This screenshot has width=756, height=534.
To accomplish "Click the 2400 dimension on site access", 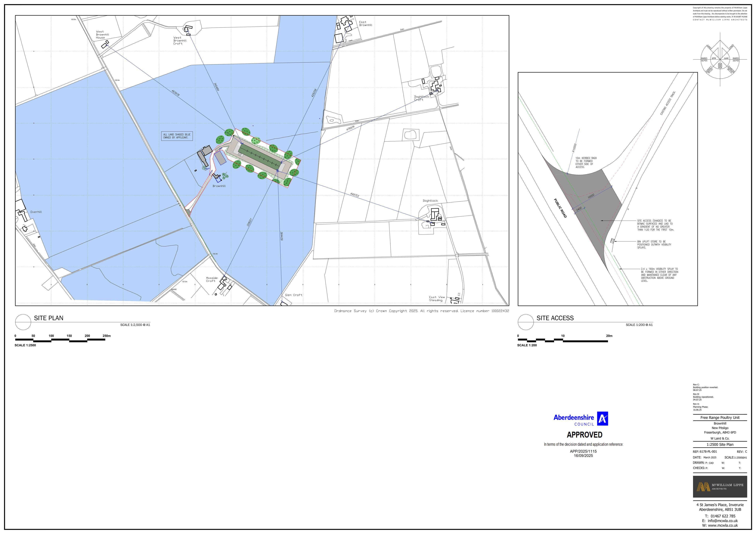I will (x=579, y=209).
